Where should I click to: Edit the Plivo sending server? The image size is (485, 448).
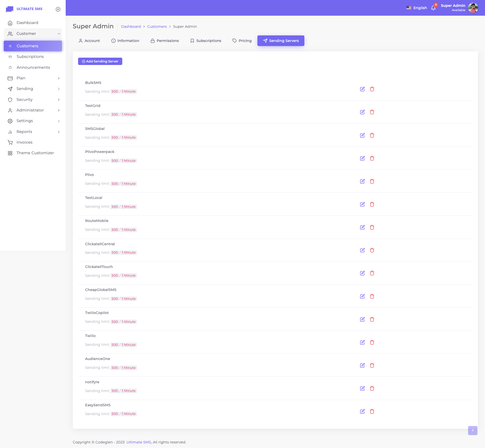tap(362, 181)
